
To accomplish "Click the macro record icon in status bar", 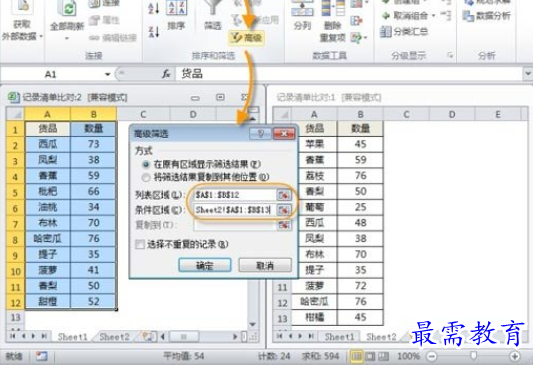I will coord(41,356).
